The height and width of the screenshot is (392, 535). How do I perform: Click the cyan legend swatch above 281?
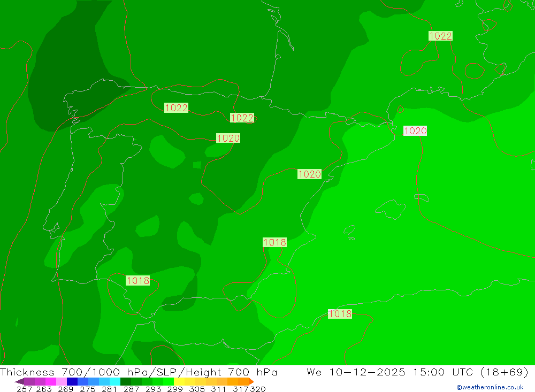(115, 381)
